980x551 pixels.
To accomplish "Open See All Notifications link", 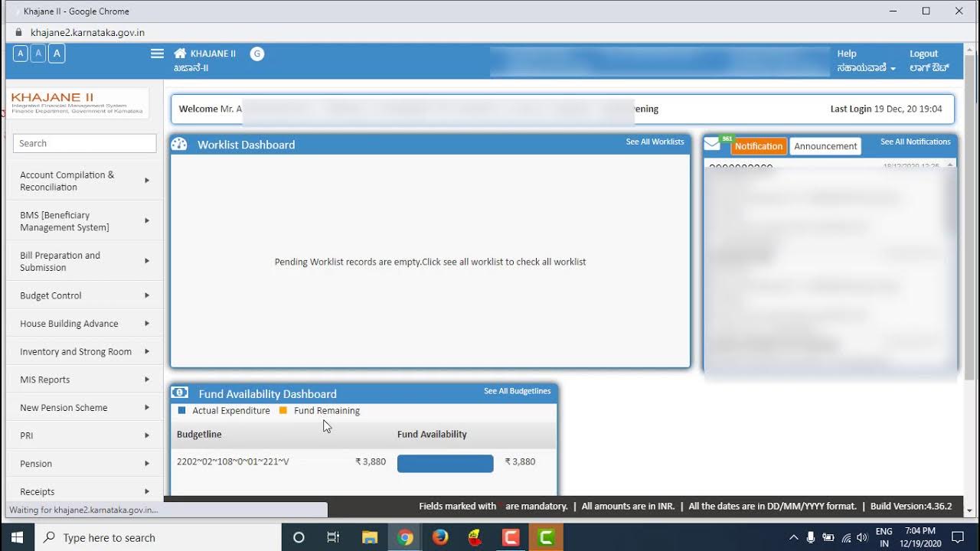I will [x=915, y=142].
